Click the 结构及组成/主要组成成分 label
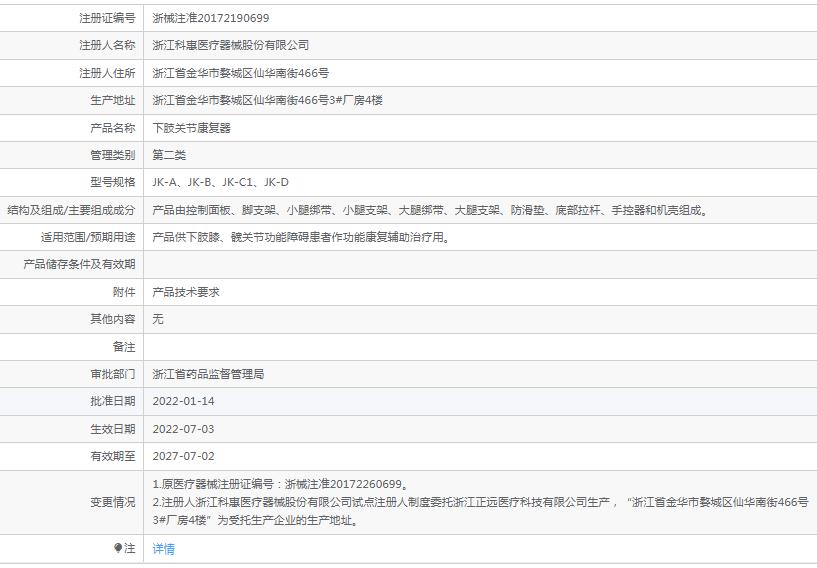Viewport: 817px width, 568px height. point(71,210)
